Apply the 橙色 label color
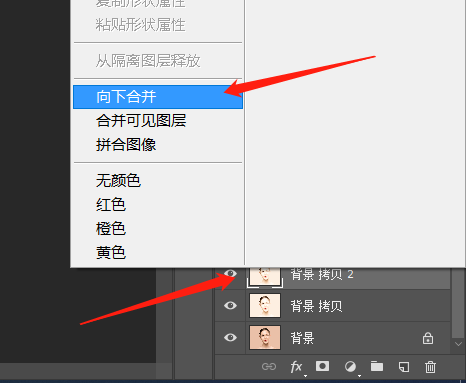Viewport: 466px width, 383px height. pyautogui.click(x=158, y=229)
